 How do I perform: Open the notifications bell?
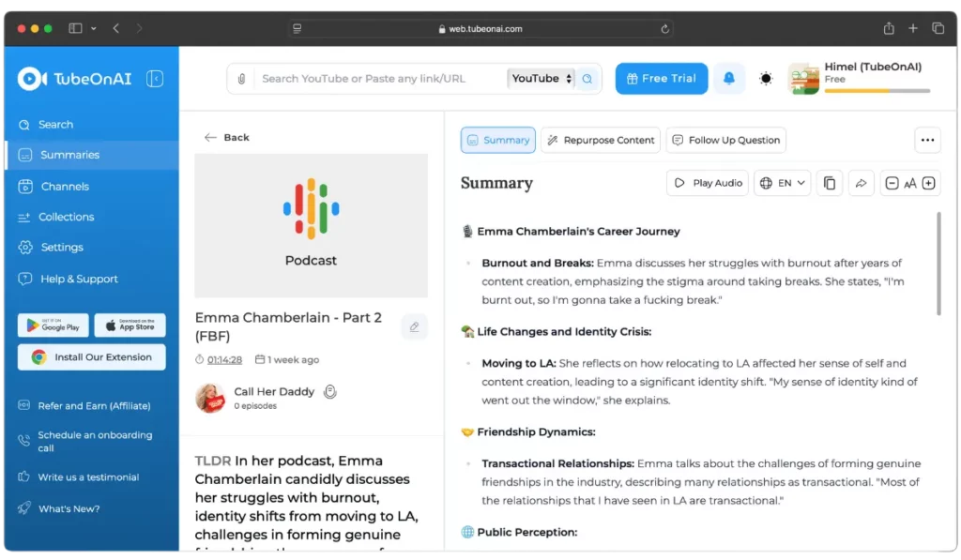(728, 79)
